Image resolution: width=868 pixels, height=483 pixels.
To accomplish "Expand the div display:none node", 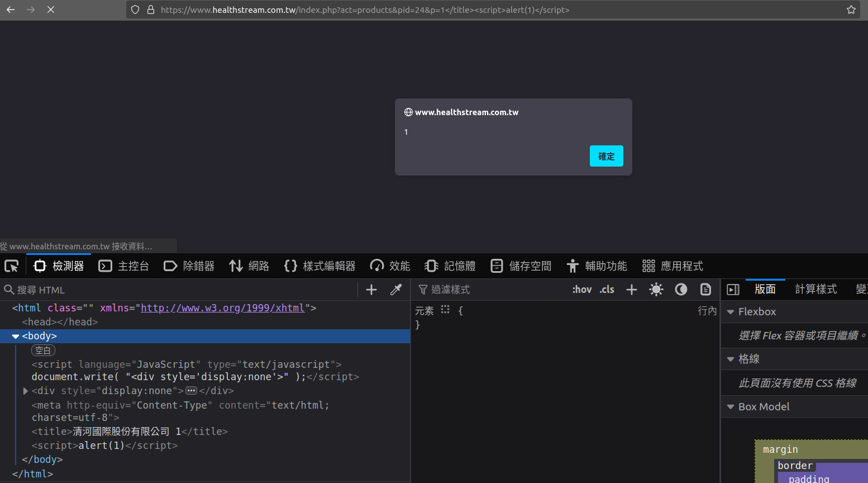I will [x=25, y=391].
